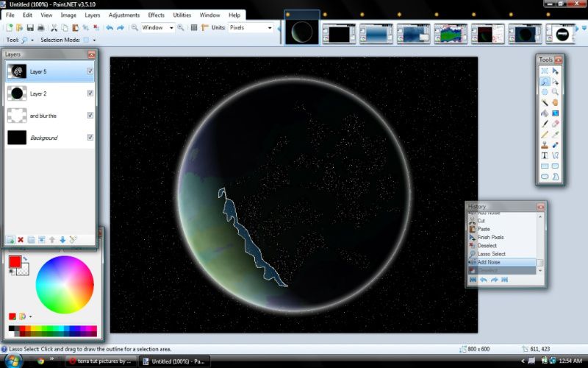
Task: Click the Crop to Selection icon
Action: click(85, 27)
